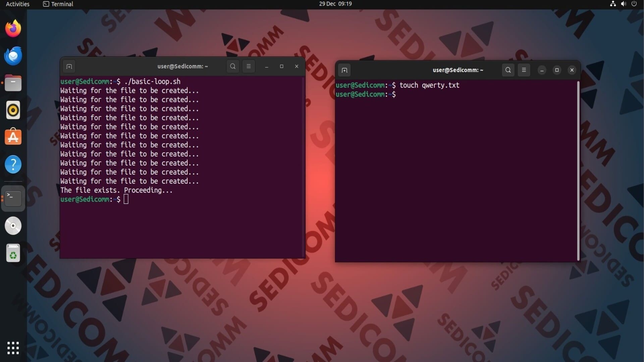Open the disc drive icon in dock
Screen dimensions: 644x362
pyautogui.click(x=13, y=226)
